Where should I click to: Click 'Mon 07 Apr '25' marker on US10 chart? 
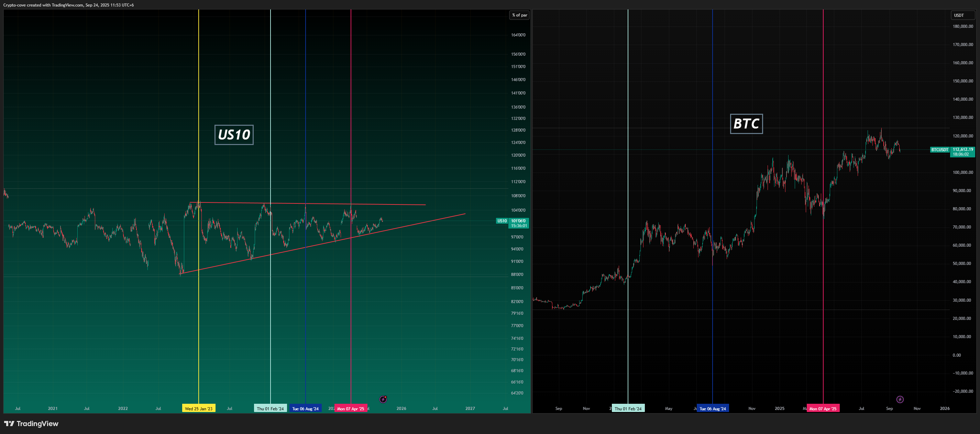pos(350,409)
